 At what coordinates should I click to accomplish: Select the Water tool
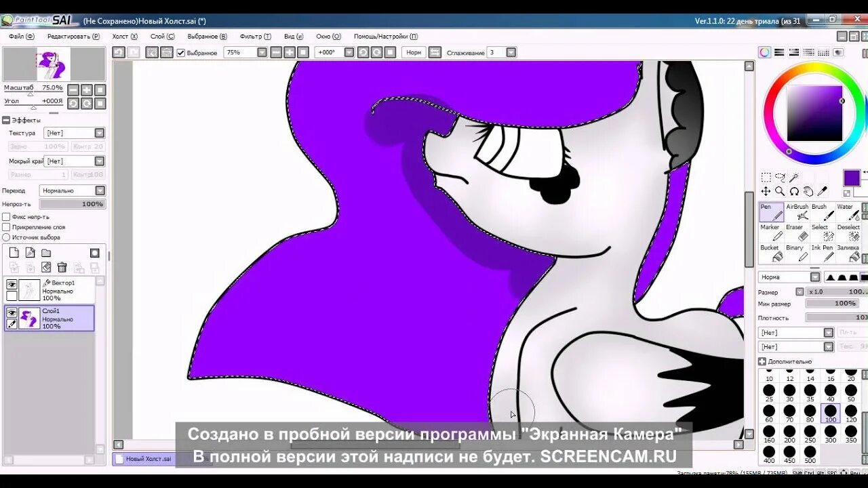click(848, 212)
